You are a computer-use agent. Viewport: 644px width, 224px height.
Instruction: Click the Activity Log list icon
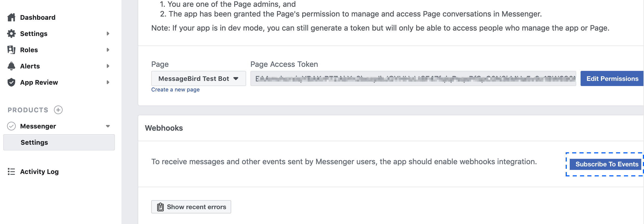pyautogui.click(x=11, y=172)
